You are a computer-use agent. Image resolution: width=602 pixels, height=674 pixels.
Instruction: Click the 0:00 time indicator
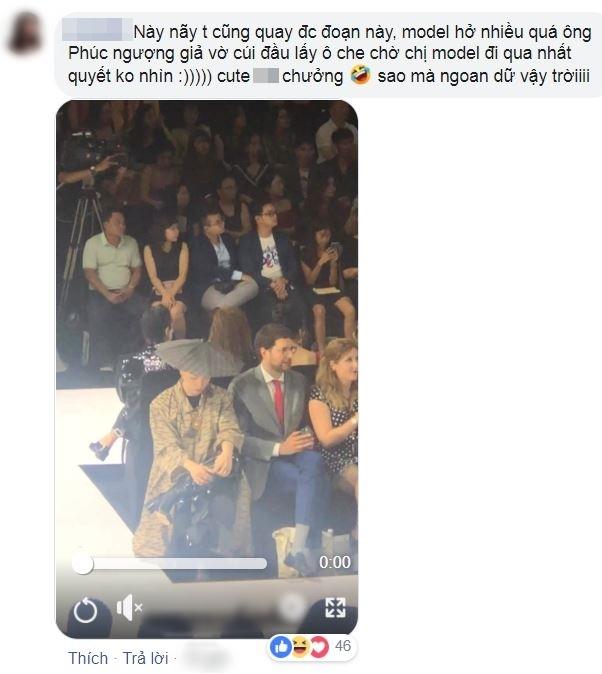(335, 562)
